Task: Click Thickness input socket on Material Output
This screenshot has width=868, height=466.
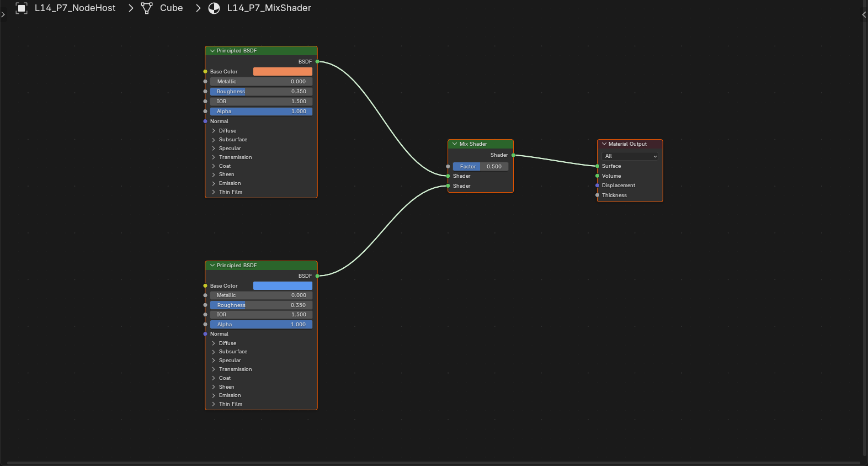Action: pos(598,195)
